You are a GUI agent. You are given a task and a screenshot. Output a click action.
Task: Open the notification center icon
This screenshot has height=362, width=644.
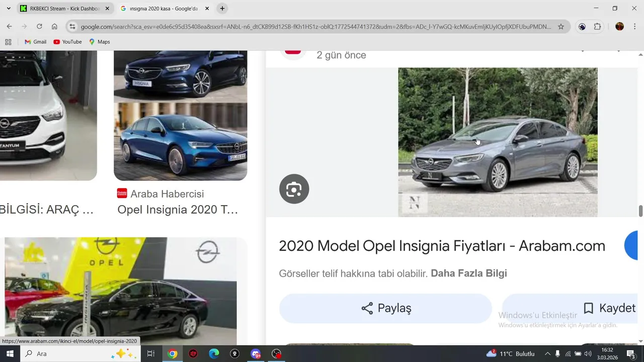[631, 353]
